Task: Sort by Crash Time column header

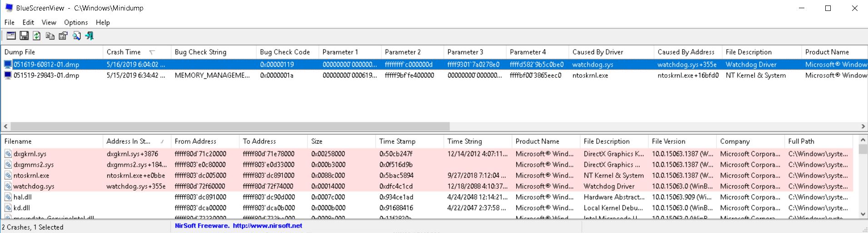Action: 124,52
